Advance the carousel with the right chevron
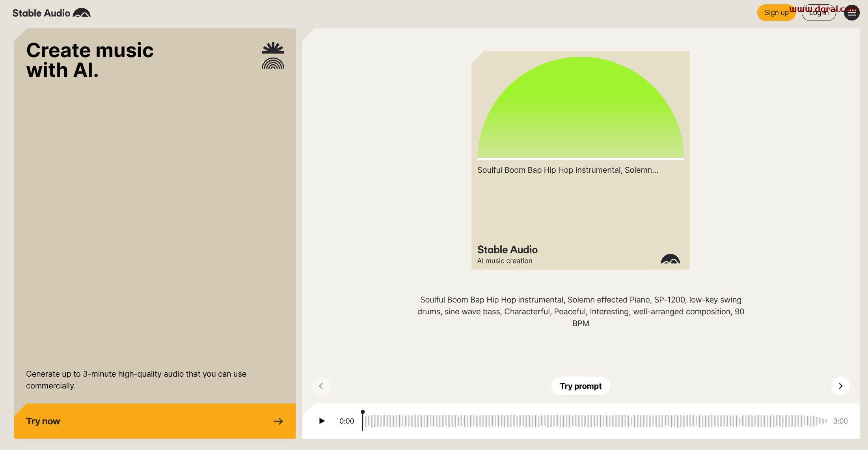The width and height of the screenshot is (868, 450). pos(840,386)
